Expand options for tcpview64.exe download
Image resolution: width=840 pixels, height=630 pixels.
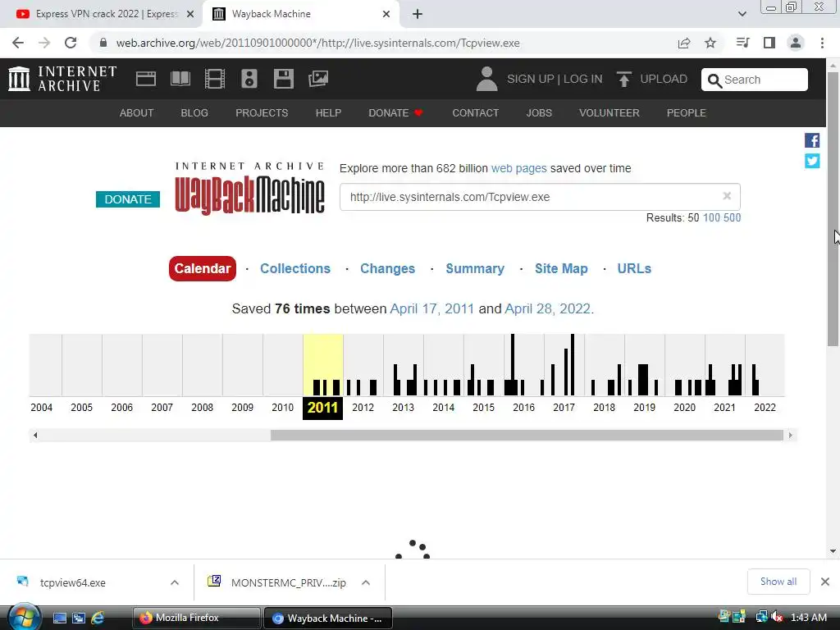tap(175, 582)
